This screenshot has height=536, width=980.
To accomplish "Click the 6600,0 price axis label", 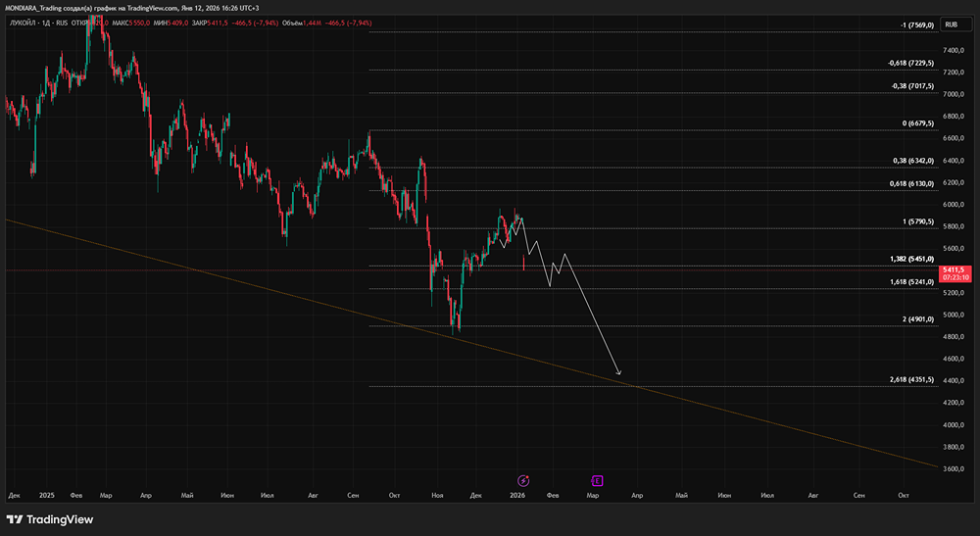I will (x=954, y=138).
